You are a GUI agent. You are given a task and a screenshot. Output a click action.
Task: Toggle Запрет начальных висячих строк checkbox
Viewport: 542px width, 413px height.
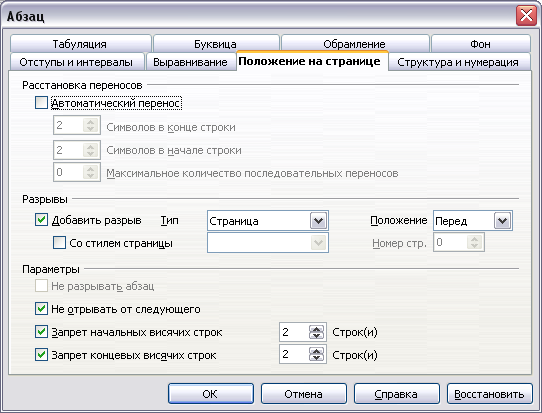pos(41,332)
